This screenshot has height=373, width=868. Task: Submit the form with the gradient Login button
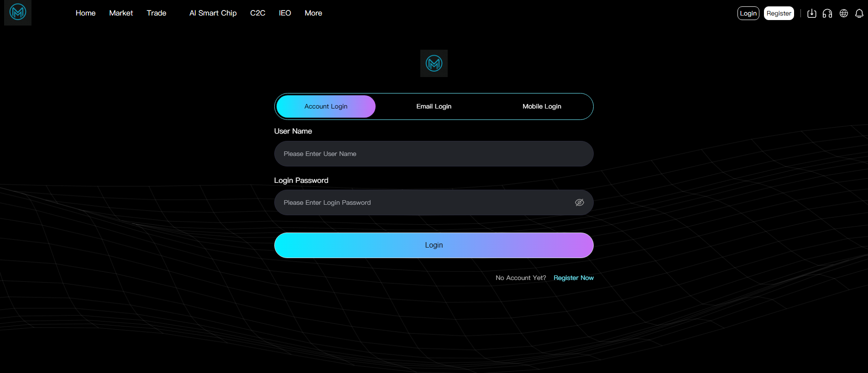point(434,245)
